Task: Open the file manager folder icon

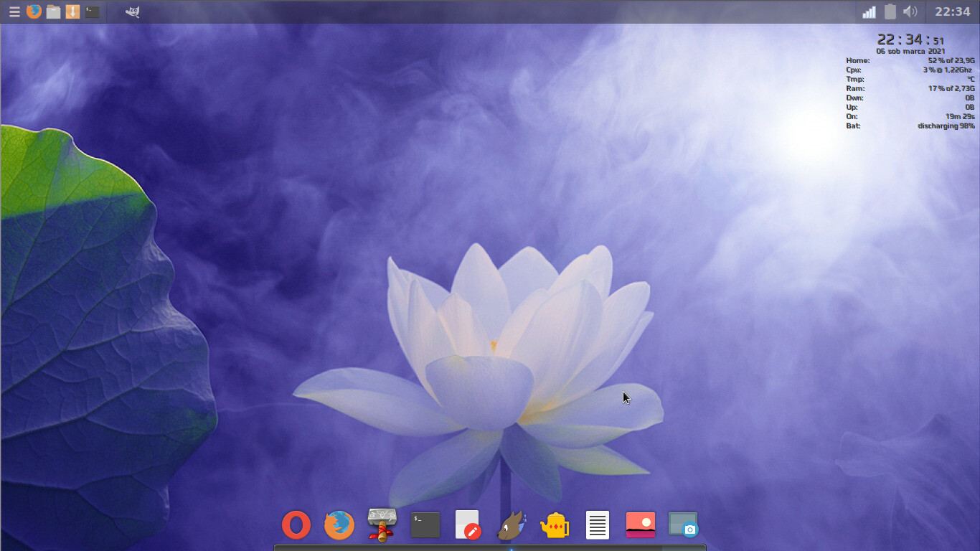Action: point(53,11)
